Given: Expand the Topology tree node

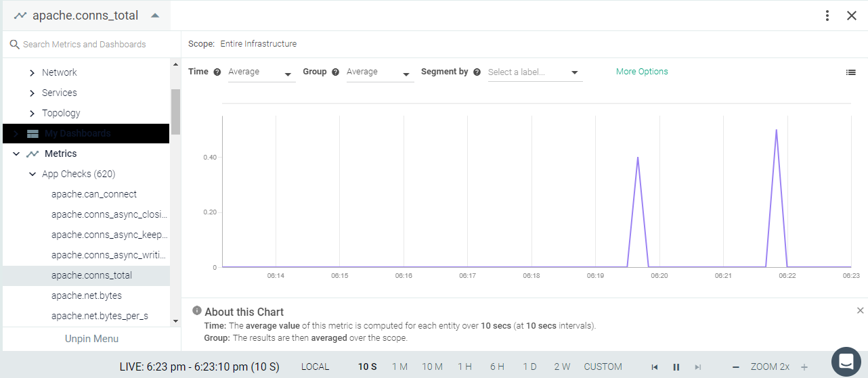Looking at the screenshot, I should (32, 113).
